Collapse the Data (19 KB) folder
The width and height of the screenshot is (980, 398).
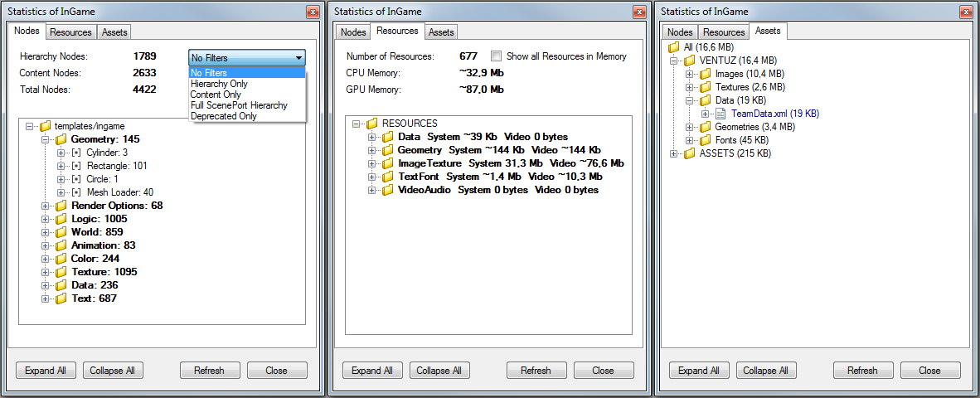[x=689, y=100]
